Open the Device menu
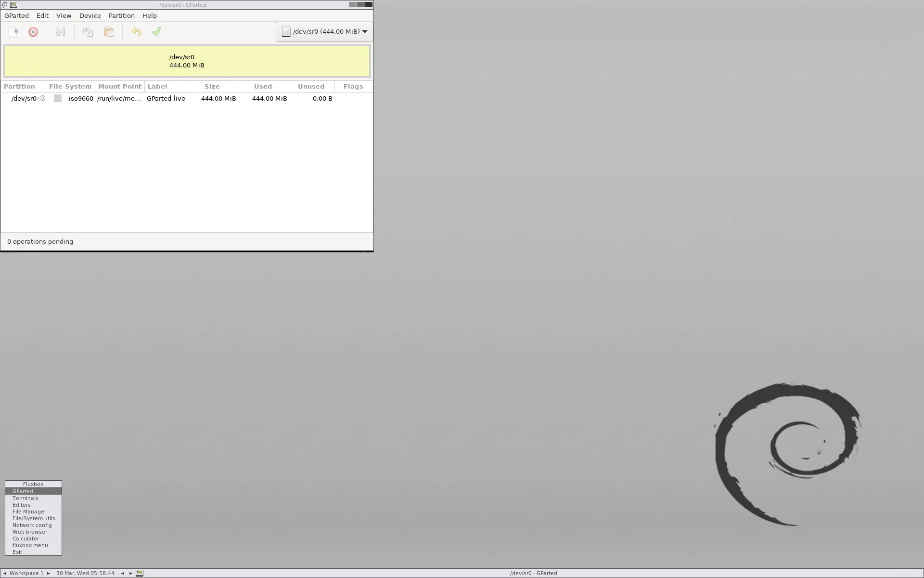Viewport: 924px width, 578px height. pos(90,15)
